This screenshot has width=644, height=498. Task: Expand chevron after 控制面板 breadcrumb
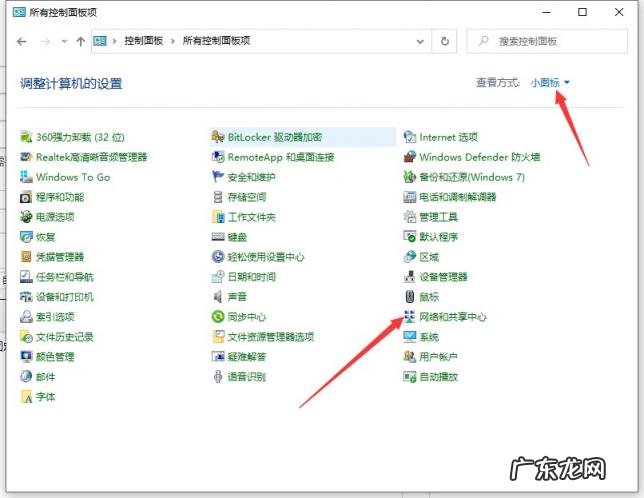click(x=173, y=41)
